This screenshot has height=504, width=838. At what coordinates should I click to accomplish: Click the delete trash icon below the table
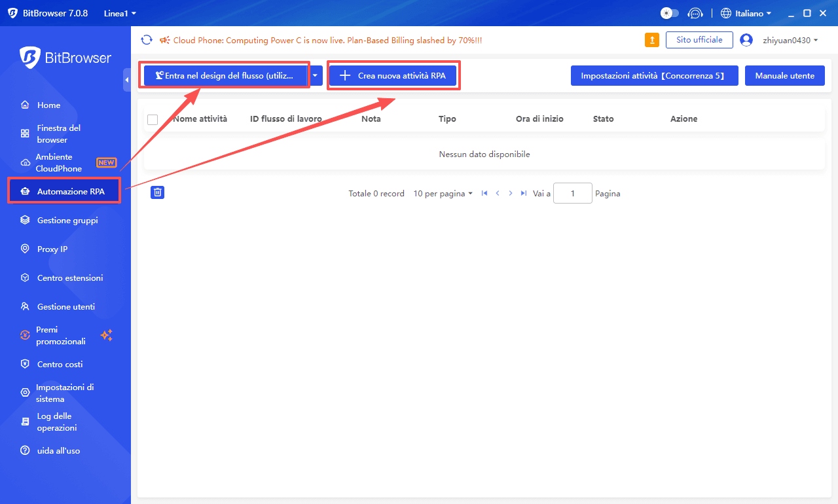[157, 192]
